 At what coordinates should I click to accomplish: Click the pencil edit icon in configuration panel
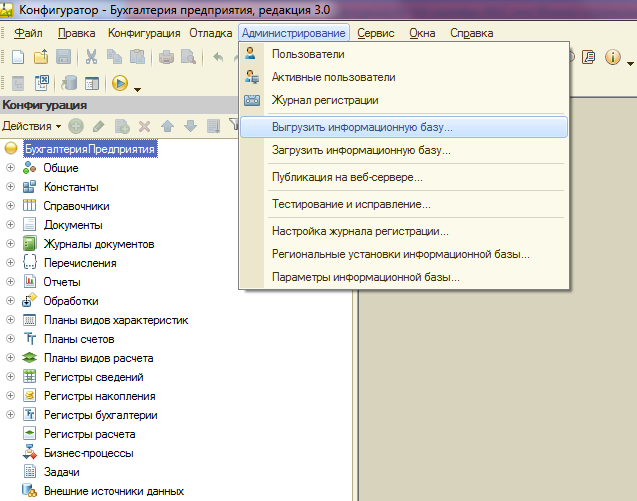point(98,126)
